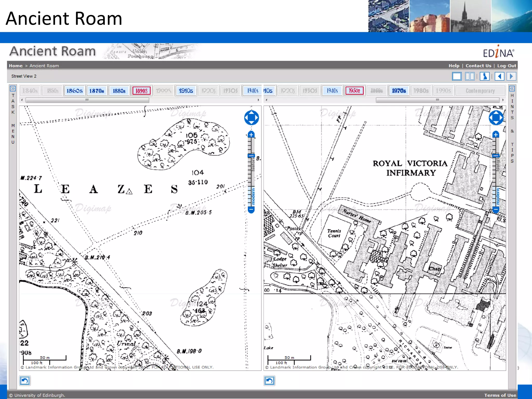Expand the Hints & Tips side panel
This screenshot has width=532, height=399.
pos(512,89)
